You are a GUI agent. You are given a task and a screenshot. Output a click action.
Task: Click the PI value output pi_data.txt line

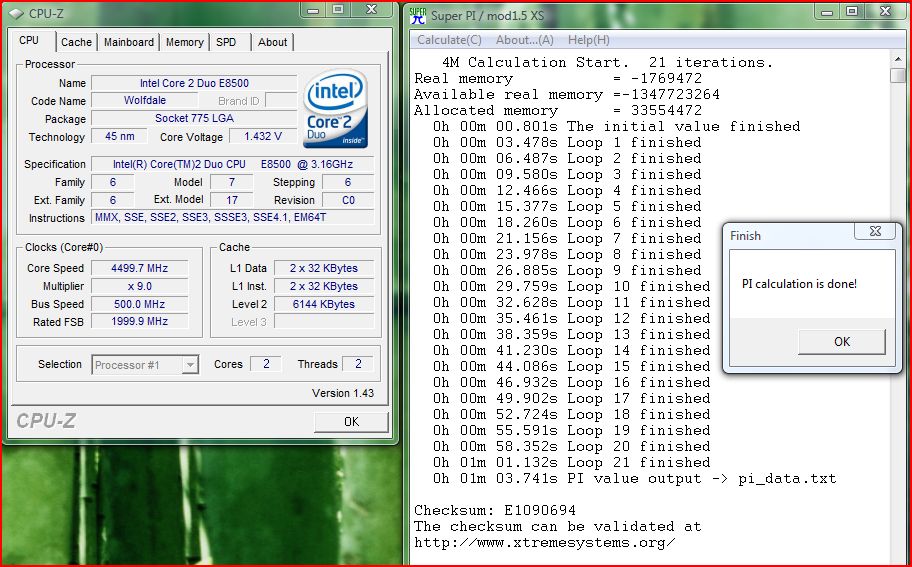click(635, 479)
